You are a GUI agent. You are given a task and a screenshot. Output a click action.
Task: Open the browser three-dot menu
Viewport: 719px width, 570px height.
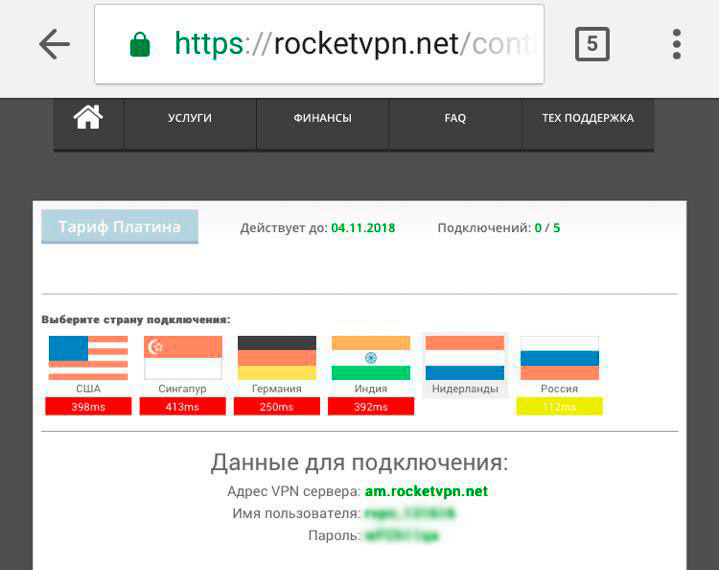[x=676, y=44]
